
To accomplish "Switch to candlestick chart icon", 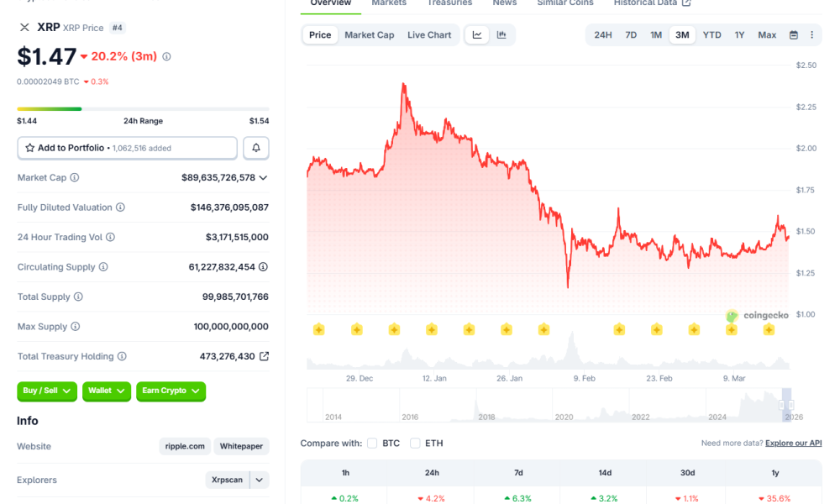I will (x=501, y=35).
